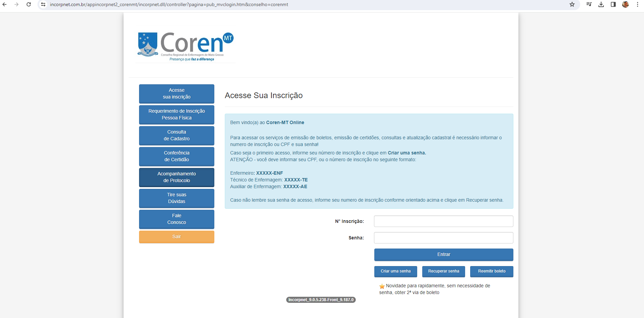This screenshot has width=644, height=318.
Task: Open the profile avatar menu
Action: (625, 4)
